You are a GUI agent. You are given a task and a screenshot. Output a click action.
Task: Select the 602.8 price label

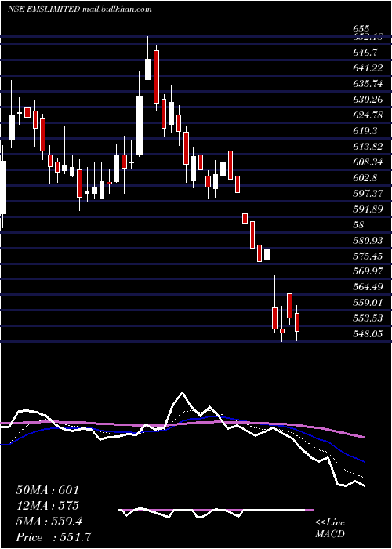pos(365,178)
